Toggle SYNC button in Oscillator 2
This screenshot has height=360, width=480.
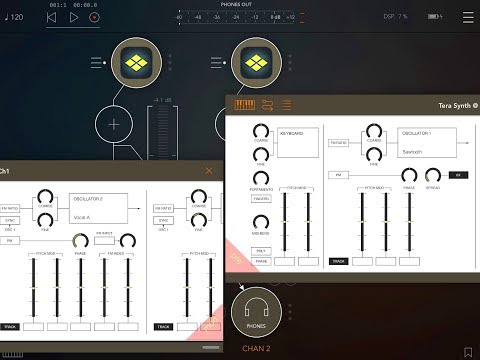pyautogui.click(x=10, y=220)
